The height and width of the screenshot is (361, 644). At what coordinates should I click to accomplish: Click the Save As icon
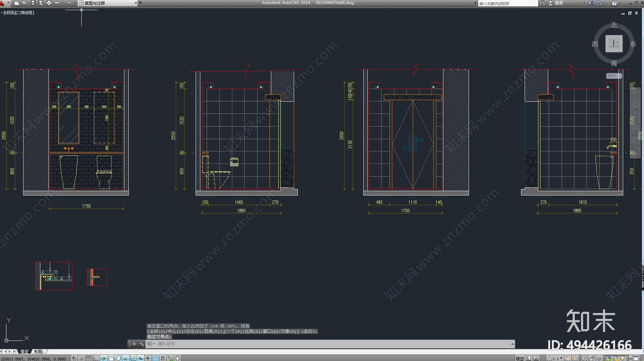pos(41,3)
